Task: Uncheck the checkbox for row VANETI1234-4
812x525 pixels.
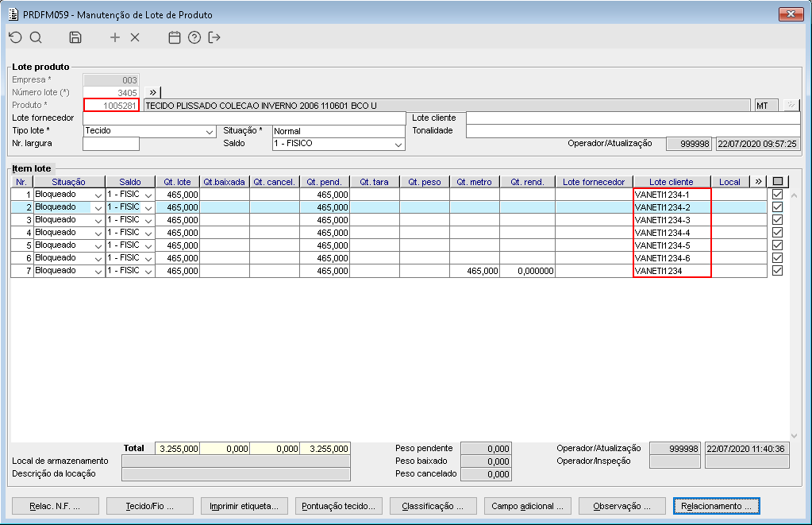Action: coord(777,232)
